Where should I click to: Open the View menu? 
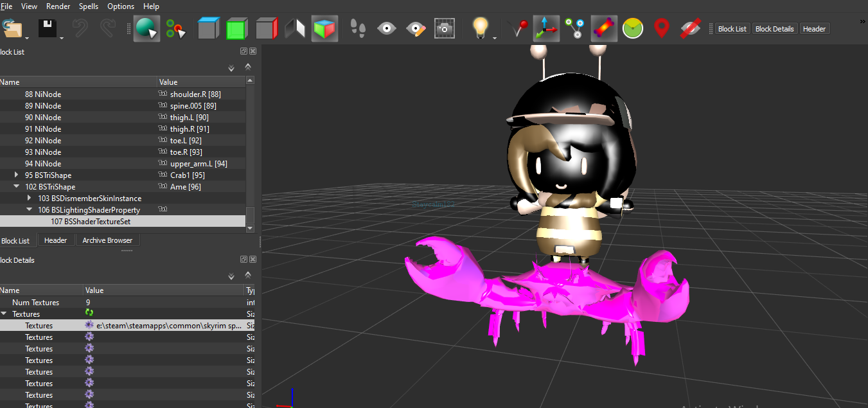click(x=29, y=6)
